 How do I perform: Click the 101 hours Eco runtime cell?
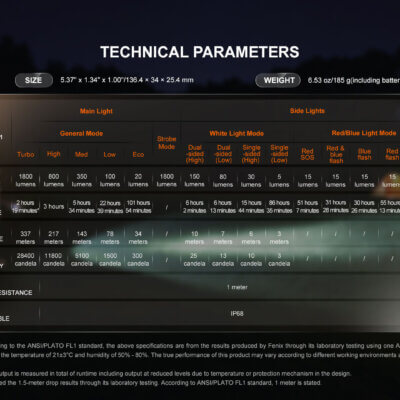pyautogui.click(x=138, y=207)
